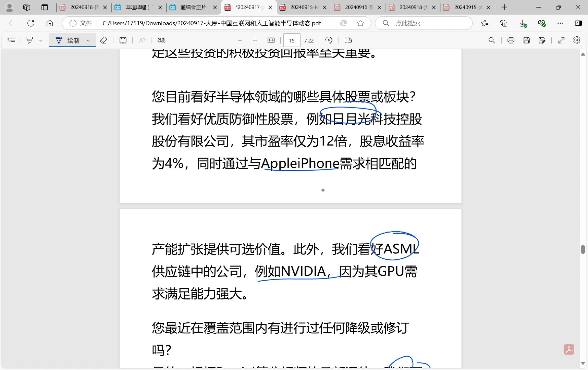Select the Eraser tool

point(103,40)
